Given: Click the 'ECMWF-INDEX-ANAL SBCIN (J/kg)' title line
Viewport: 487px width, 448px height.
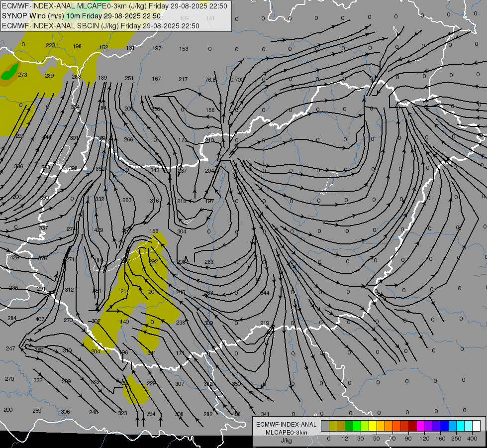Looking at the screenshot, I should point(100,26).
